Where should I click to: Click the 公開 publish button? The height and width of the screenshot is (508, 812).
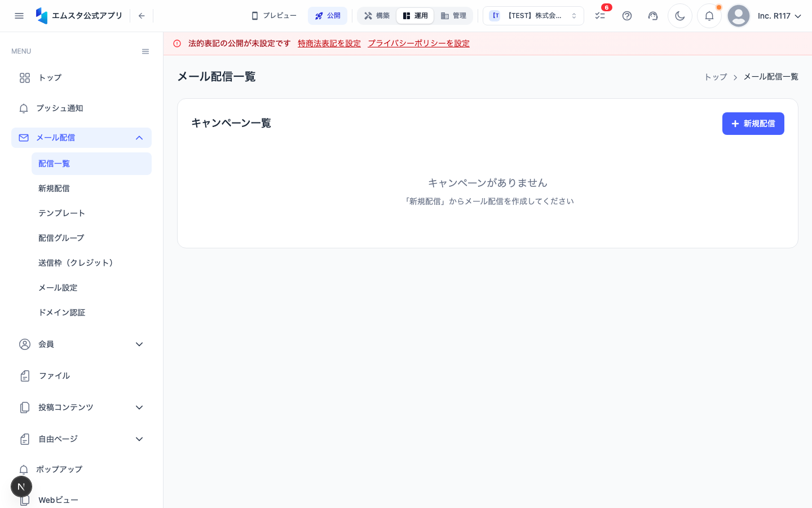pyautogui.click(x=328, y=16)
